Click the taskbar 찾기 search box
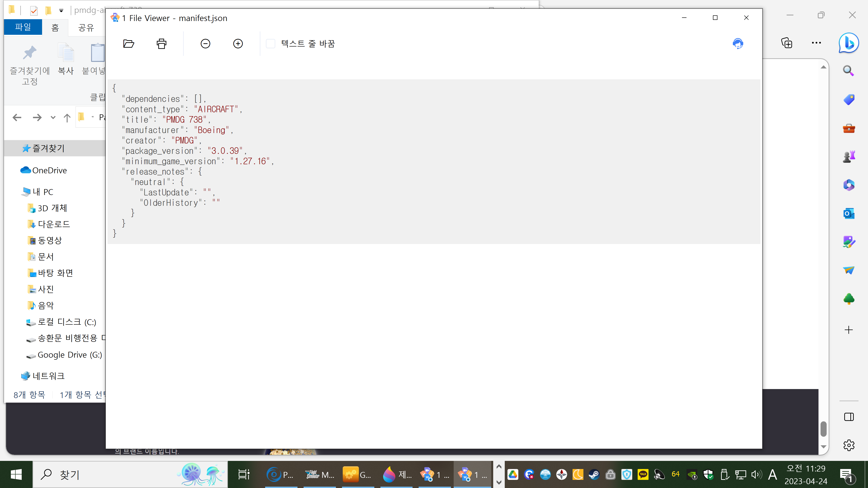 (x=130, y=474)
